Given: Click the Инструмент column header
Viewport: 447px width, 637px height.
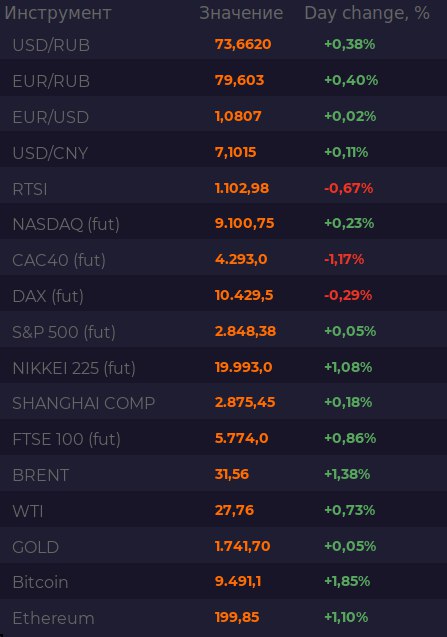Looking at the screenshot, I should point(58,13).
